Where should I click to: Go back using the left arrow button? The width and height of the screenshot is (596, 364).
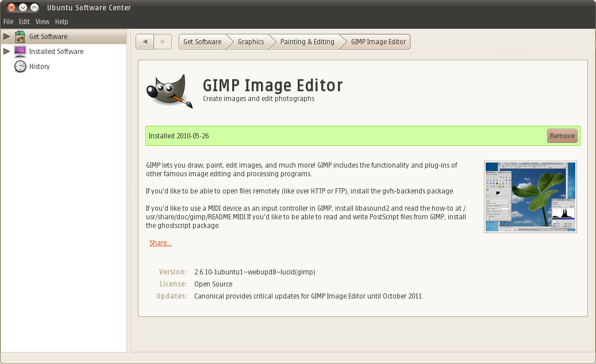pyautogui.click(x=145, y=41)
